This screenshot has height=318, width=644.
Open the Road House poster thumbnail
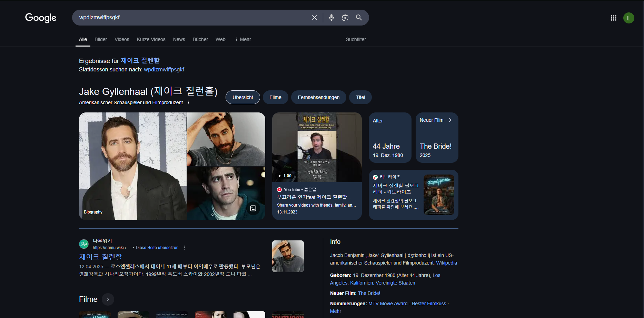click(x=439, y=195)
